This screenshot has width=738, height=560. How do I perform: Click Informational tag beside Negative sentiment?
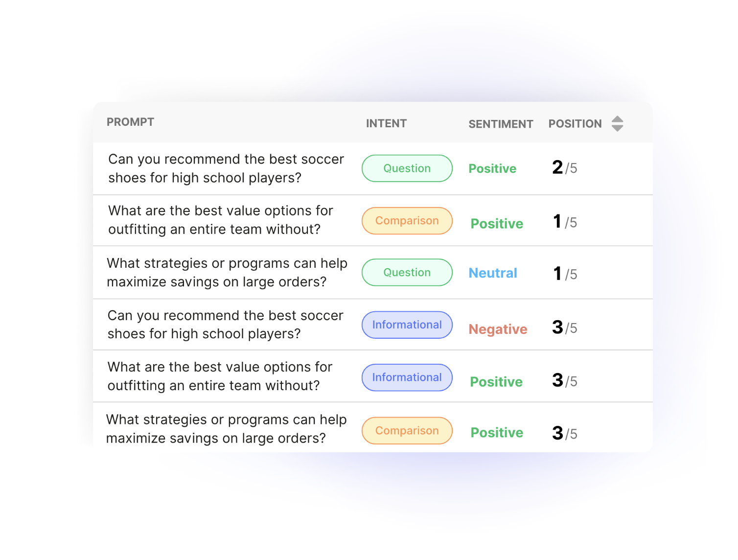(x=407, y=325)
